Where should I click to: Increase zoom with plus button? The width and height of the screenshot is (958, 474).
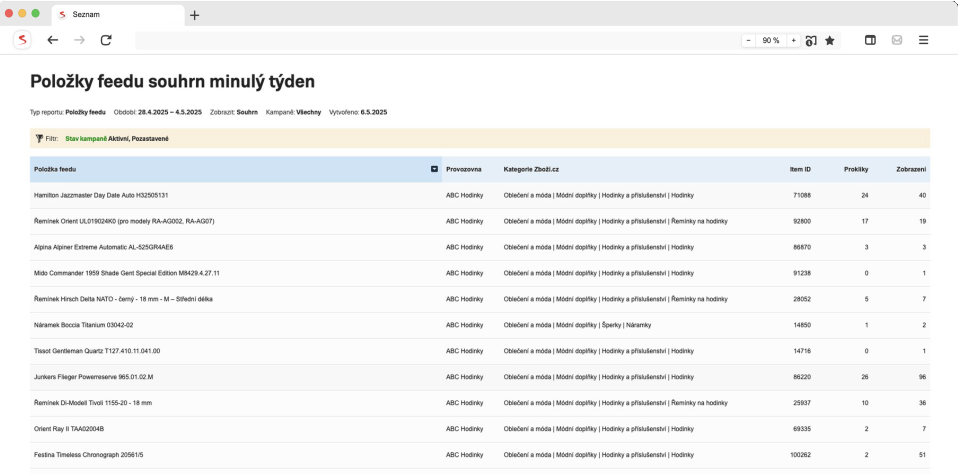tap(793, 40)
